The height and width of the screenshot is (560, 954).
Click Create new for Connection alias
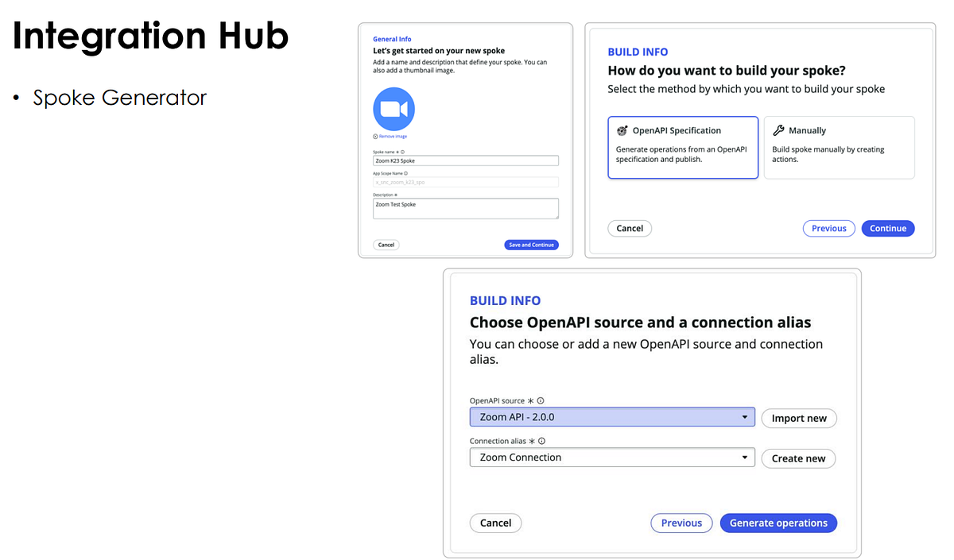click(798, 458)
